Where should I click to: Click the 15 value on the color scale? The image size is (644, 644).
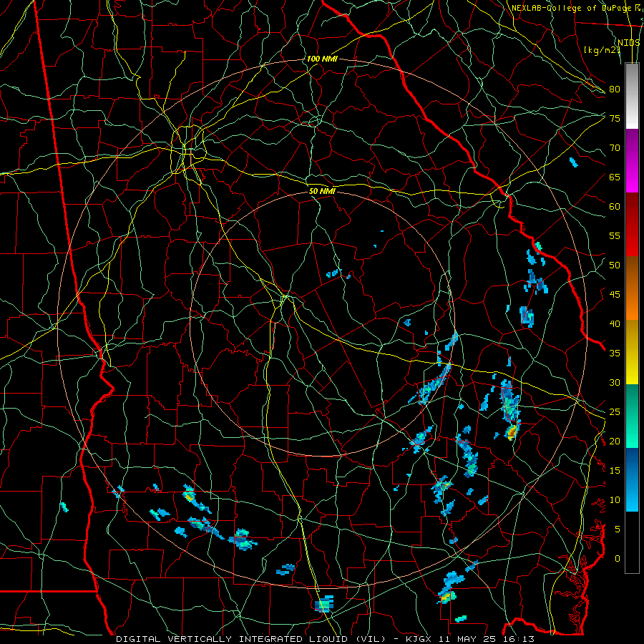coord(615,471)
